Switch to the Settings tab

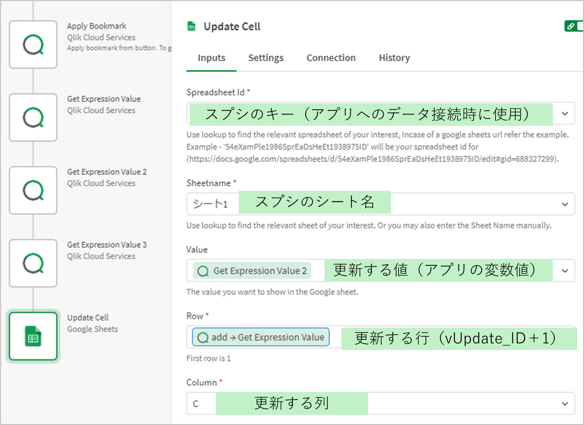(266, 58)
